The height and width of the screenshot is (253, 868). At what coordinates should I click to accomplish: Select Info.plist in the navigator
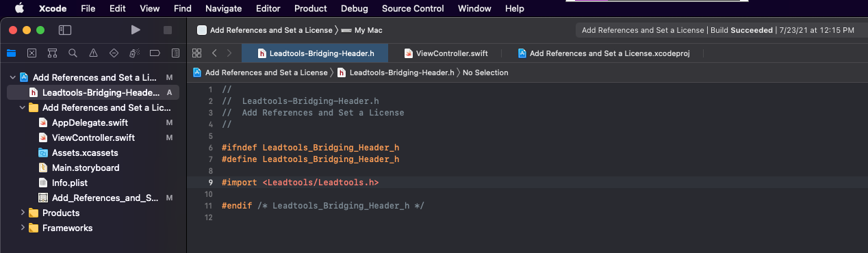(93, 183)
